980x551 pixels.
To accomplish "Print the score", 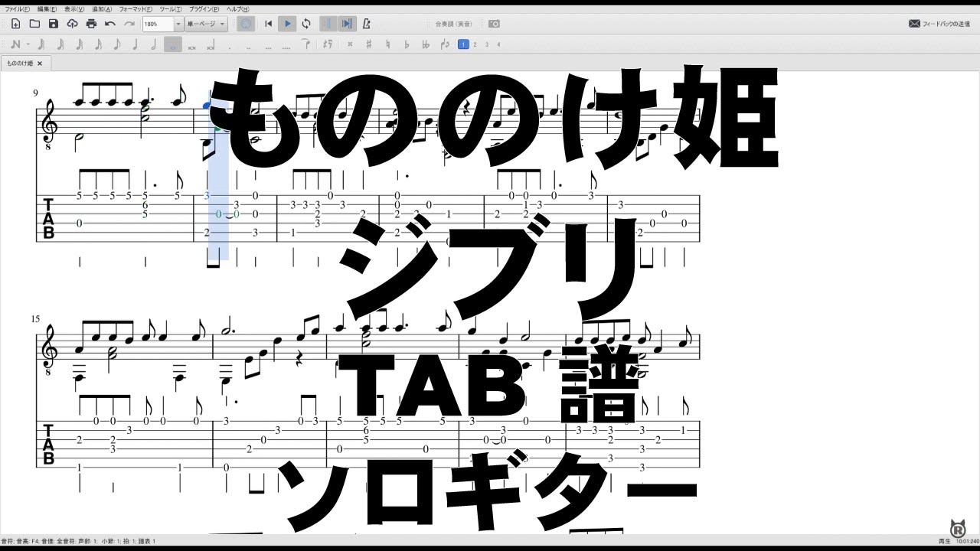I will [x=91, y=24].
